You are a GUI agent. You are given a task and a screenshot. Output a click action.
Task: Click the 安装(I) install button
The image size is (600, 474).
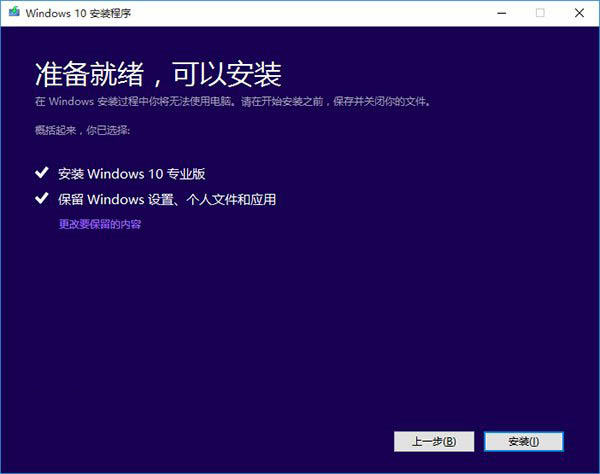(x=523, y=441)
